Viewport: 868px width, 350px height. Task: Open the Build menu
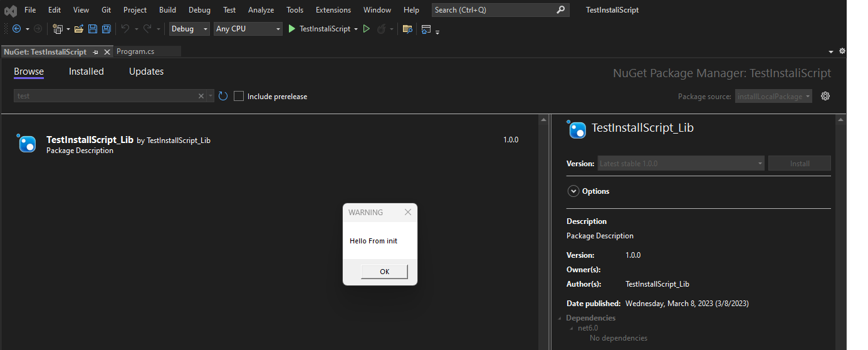click(x=167, y=10)
